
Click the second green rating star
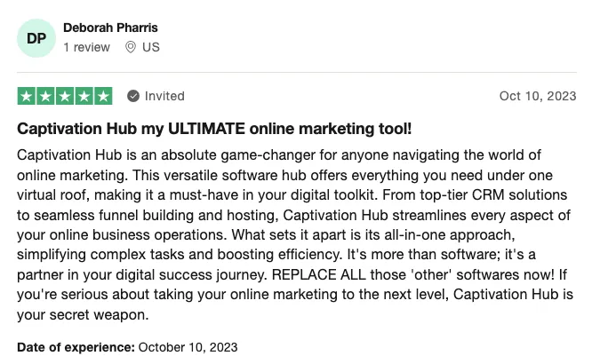[45, 96]
